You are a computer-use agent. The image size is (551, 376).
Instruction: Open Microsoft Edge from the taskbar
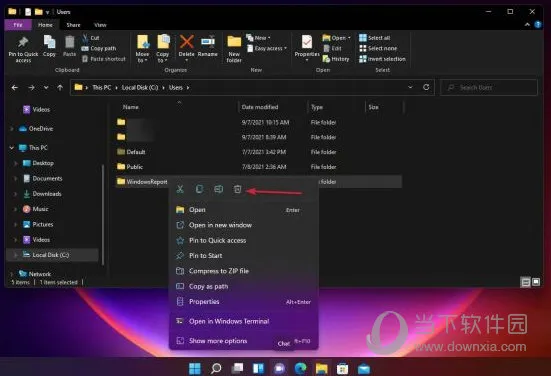coord(300,368)
